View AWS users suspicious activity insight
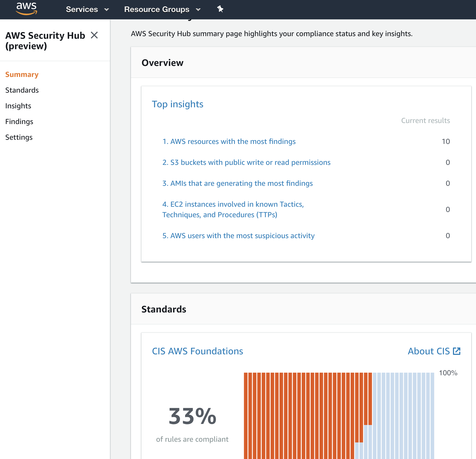The height and width of the screenshot is (459, 476). point(238,236)
